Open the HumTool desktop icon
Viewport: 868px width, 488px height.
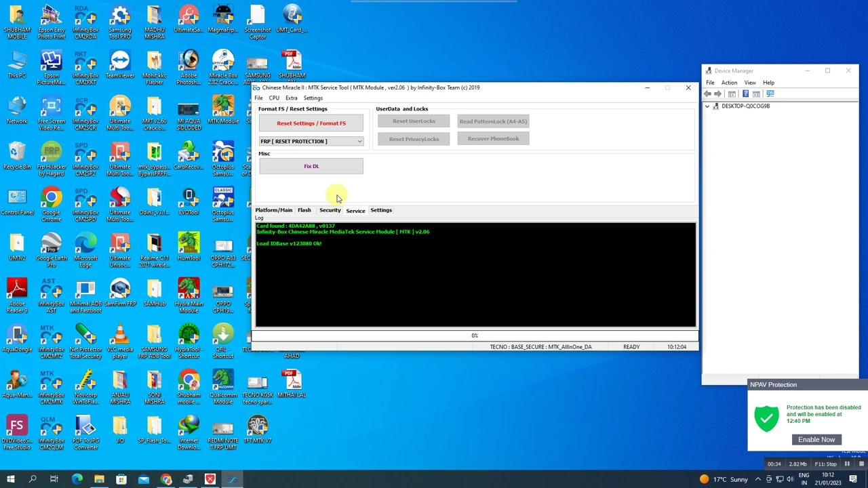[189, 247]
